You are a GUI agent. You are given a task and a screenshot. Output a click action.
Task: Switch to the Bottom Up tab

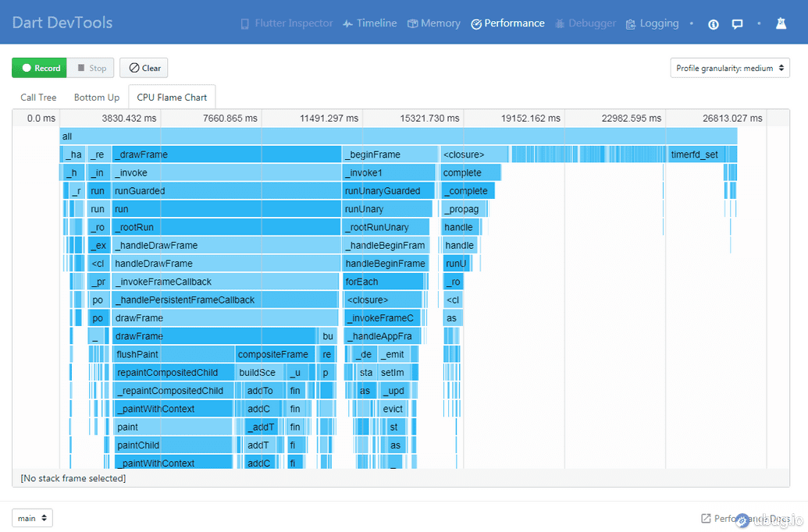coord(97,98)
